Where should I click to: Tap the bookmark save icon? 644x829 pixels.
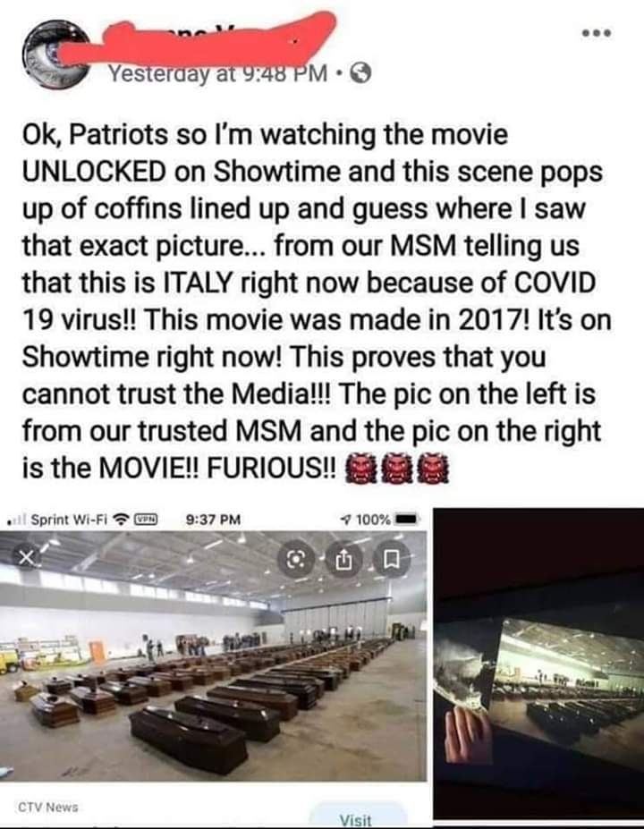click(390, 558)
